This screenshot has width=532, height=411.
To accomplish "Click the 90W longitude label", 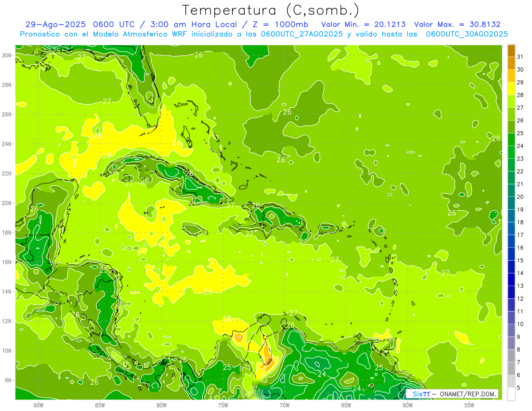I will pos(38,405).
